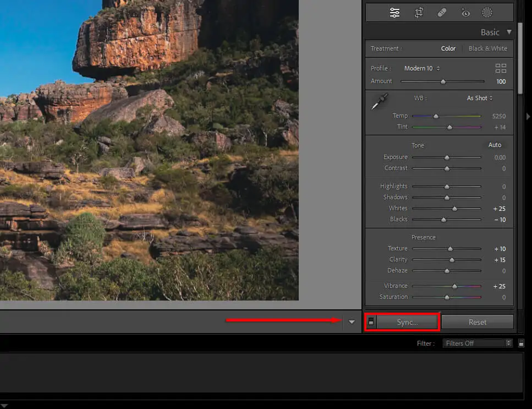
Task: Click the Tint slider handle
Action: [449, 127]
